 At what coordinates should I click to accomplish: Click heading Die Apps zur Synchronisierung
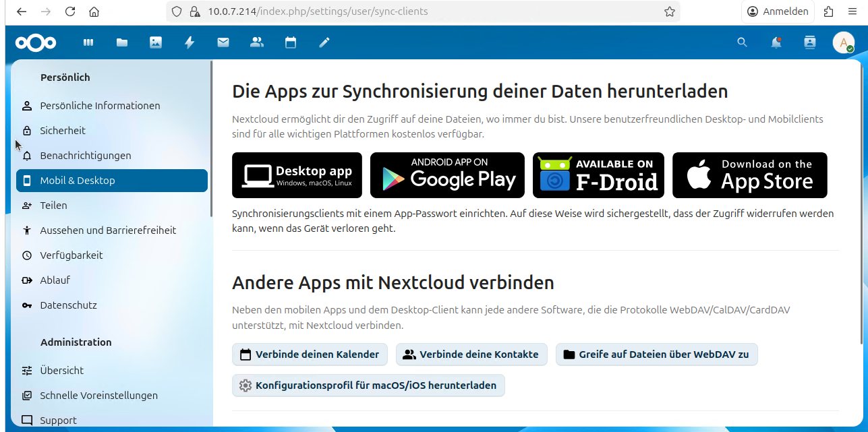click(480, 92)
